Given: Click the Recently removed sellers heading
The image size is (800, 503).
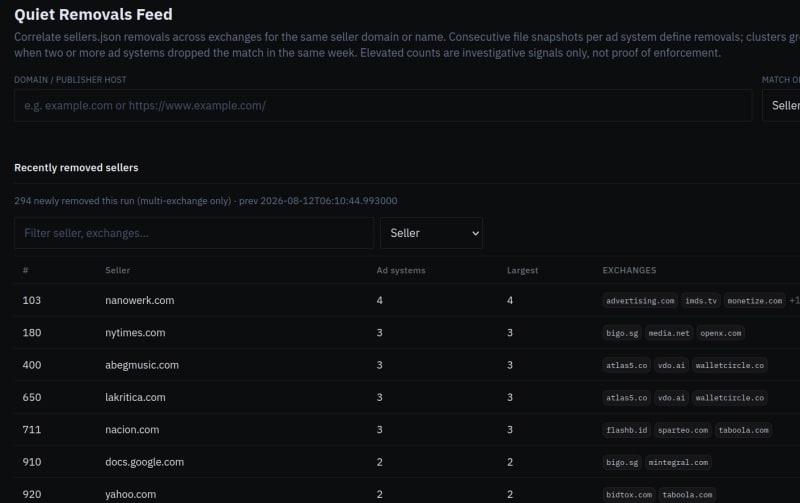Looking at the screenshot, I should (x=76, y=168).
